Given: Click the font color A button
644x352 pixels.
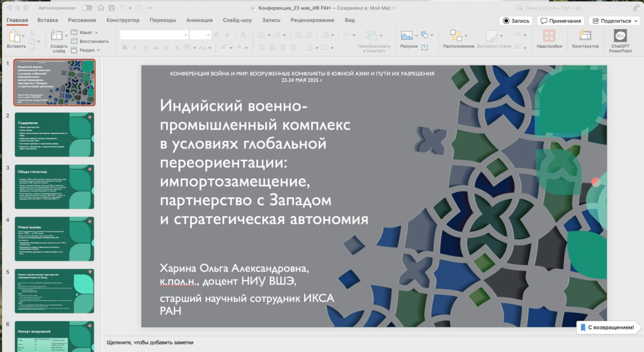Looking at the screenshot, I should (x=240, y=48).
